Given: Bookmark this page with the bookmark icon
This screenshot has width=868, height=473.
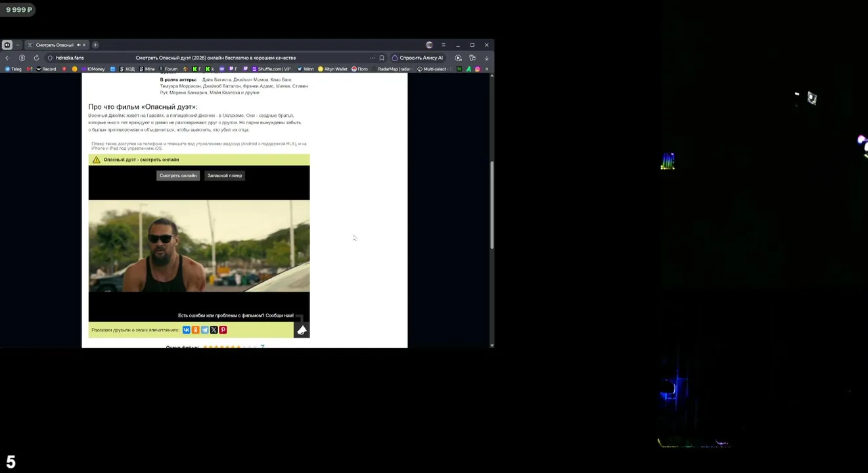Looking at the screenshot, I should [x=382, y=58].
